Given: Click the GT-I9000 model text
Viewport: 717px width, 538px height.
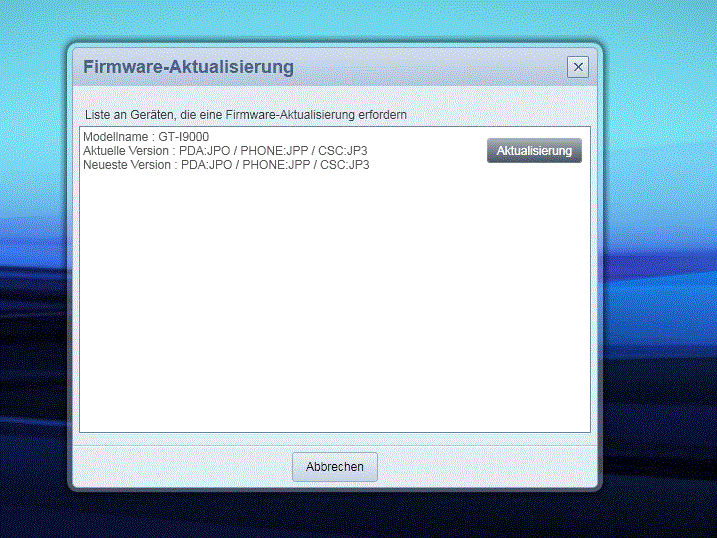Looking at the screenshot, I should click(184, 137).
